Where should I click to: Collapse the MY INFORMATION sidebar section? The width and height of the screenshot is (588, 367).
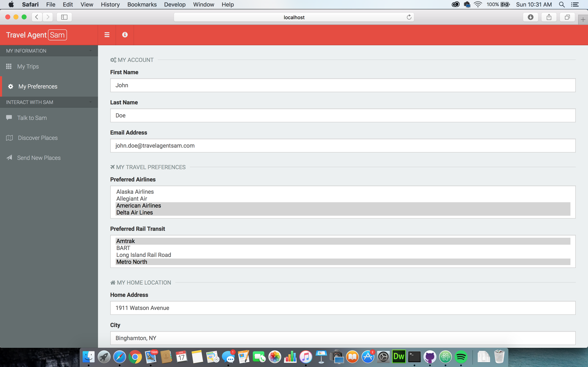(90, 51)
